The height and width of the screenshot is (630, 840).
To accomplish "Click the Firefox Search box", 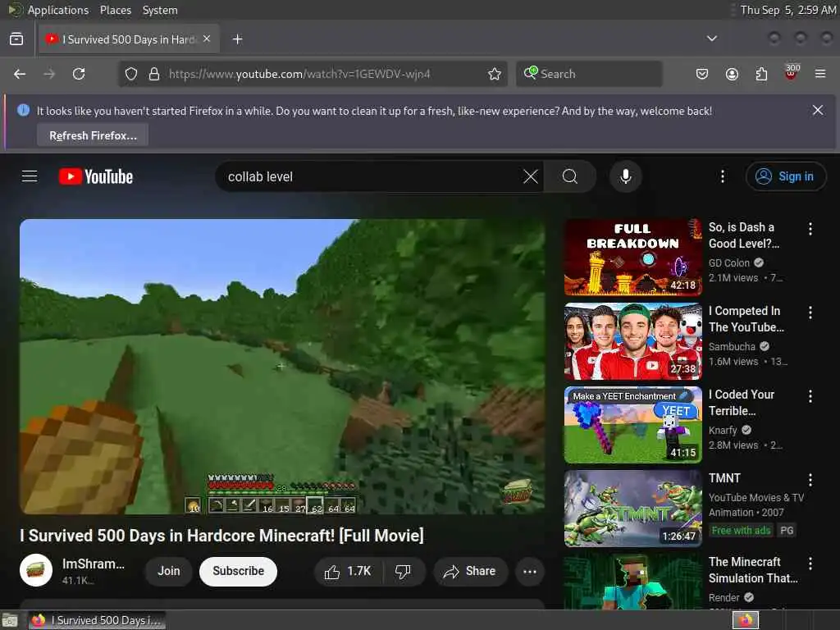I will [x=589, y=74].
